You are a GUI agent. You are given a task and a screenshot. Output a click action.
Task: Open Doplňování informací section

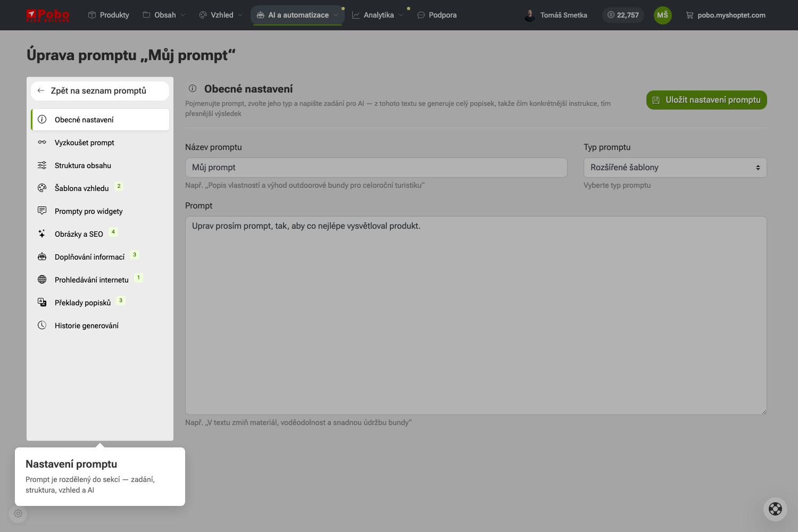click(100, 257)
